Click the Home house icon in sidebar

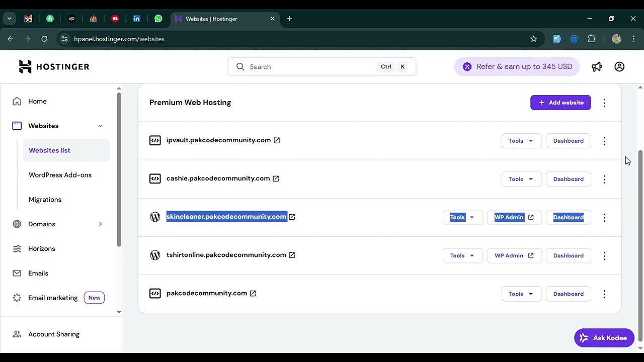click(x=17, y=101)
